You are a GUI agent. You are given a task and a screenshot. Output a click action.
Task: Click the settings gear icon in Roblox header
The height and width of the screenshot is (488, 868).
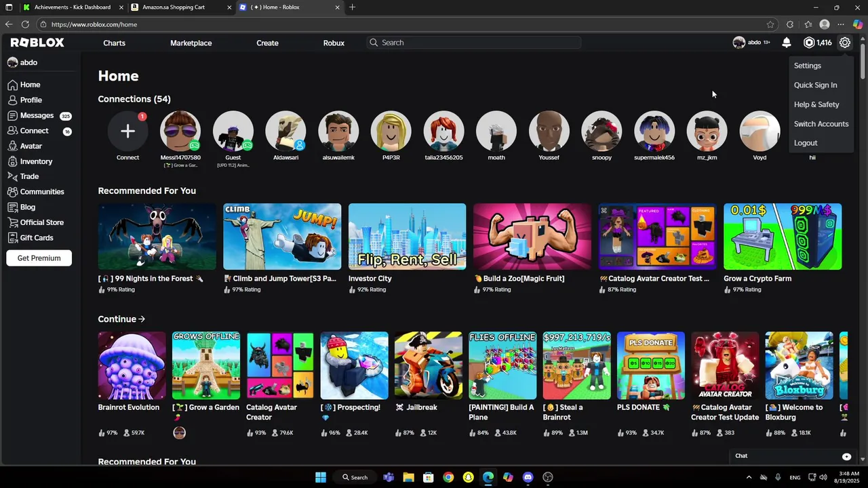coord(844,43)
